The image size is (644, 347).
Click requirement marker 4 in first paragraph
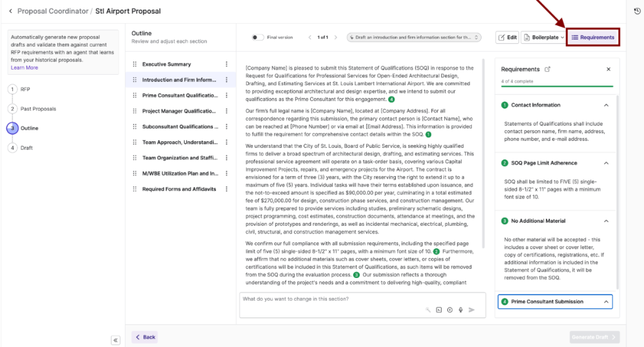tap(391, 99)
